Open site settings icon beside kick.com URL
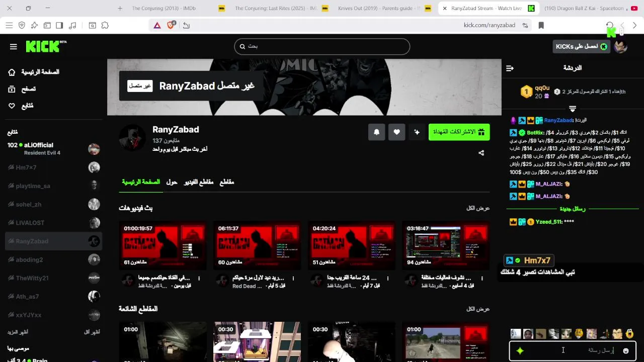The height and width of the screenshot is (362, 644). click(x=525, y=25)
